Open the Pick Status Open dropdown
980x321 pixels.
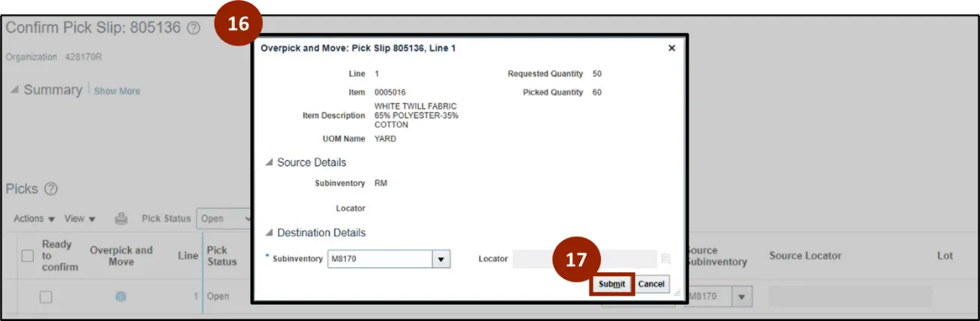point(223,218)
